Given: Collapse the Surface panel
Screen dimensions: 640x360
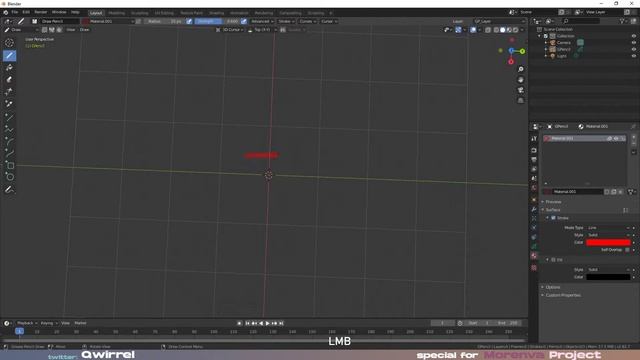Looking at the screenshot, I should pos(553,210).
